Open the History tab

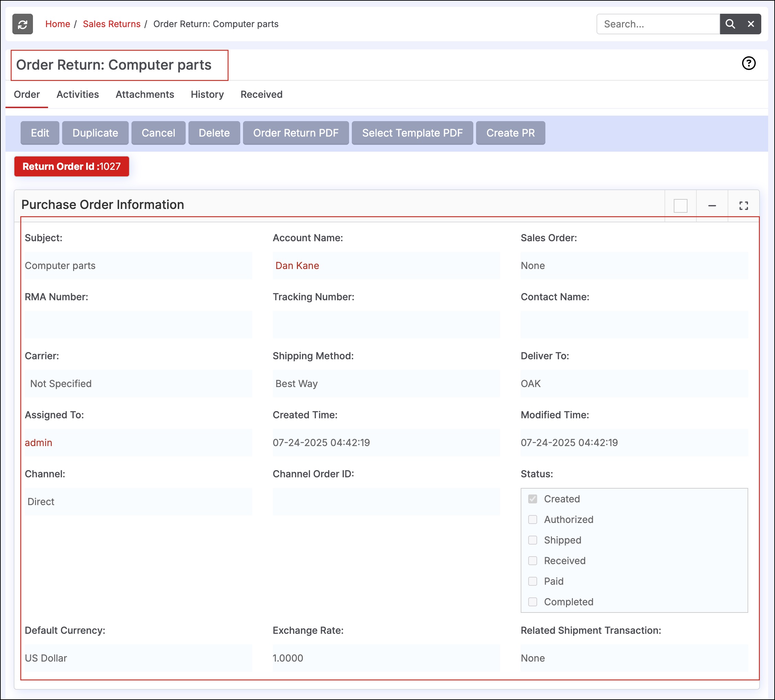pyautogui.click(x=207, y=95)
